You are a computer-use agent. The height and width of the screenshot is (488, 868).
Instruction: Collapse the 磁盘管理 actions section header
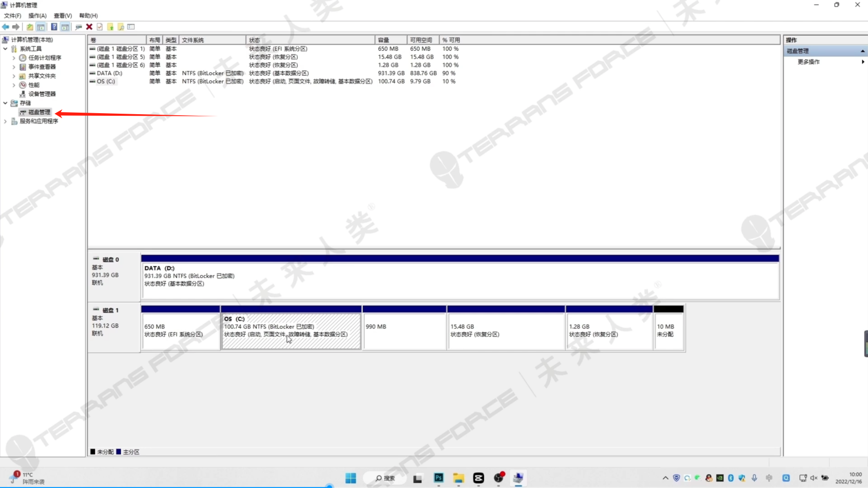pyautogui.click(x=825, y=51)
